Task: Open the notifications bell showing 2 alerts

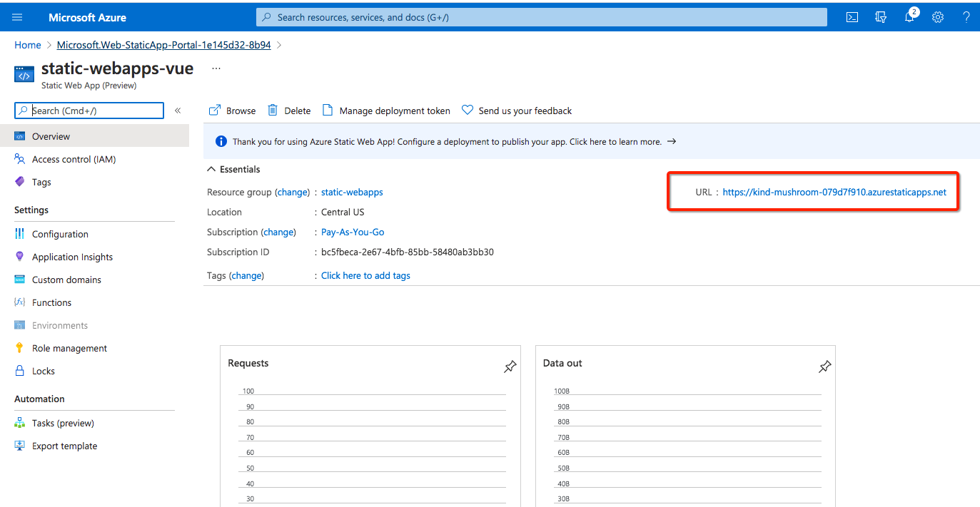Action: tap(909, 16)
